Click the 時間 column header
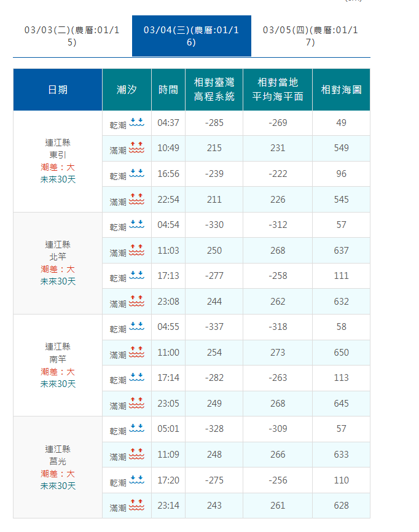 tap(168, 90)
